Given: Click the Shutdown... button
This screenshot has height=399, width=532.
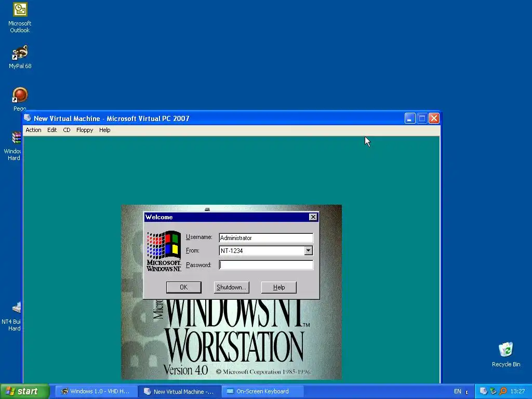Looking at the screenshot, I should point(231,287).
